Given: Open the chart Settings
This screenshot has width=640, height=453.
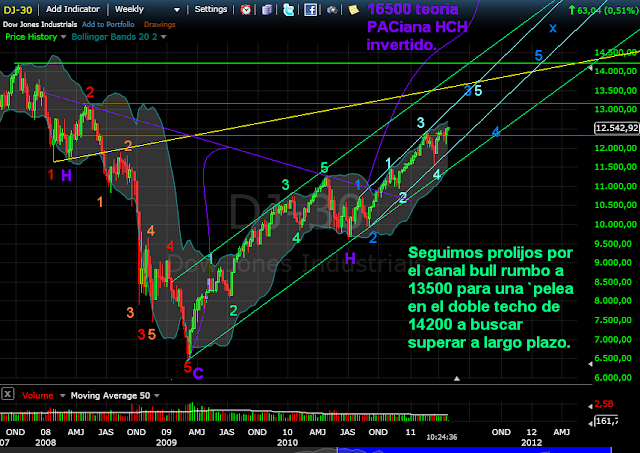Looking at the screenshot, I should [211, 9].
